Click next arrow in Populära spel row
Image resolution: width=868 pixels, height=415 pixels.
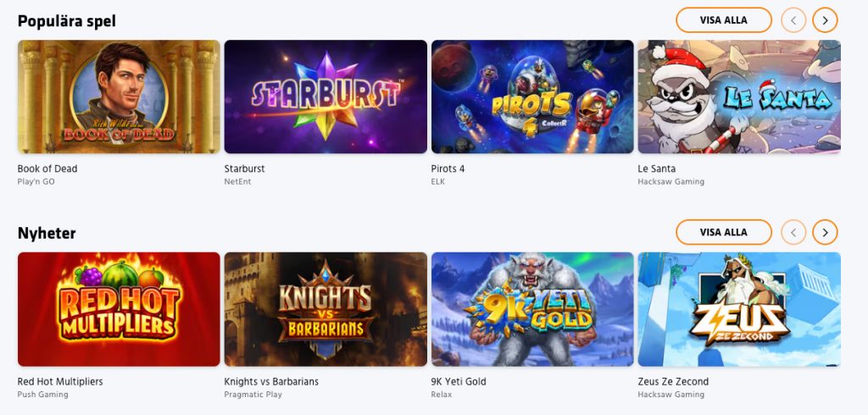(825, 19)
